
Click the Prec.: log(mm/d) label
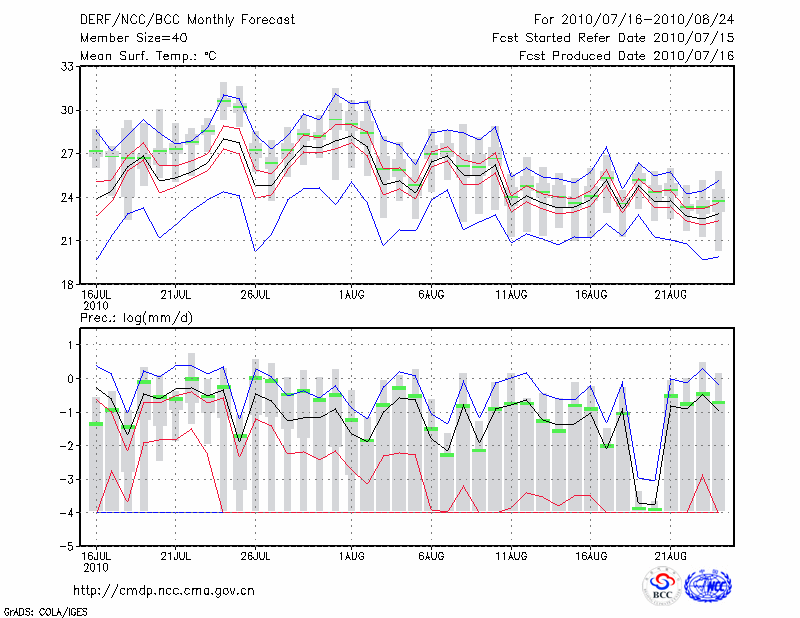[x=140, y=317]
